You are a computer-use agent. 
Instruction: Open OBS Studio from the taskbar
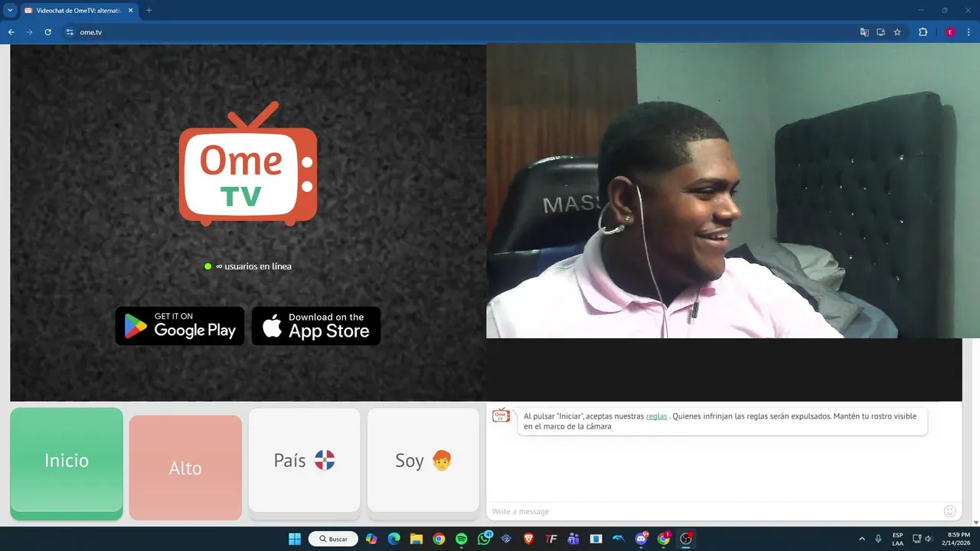point(686,539)
